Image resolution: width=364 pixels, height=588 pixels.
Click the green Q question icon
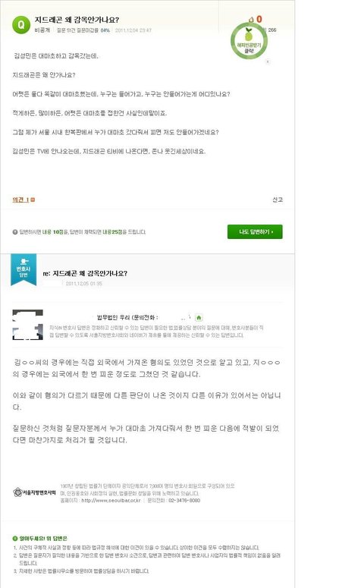pyautogui.click(x=21, y=25)
